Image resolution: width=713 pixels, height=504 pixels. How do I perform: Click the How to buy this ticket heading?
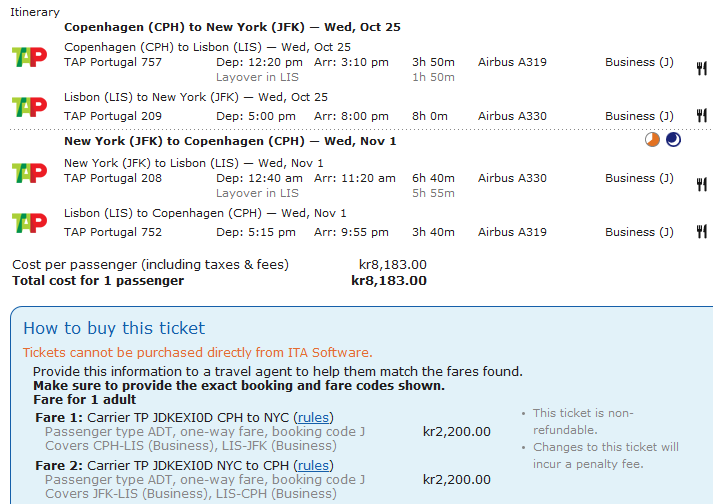tap(114, 328)
